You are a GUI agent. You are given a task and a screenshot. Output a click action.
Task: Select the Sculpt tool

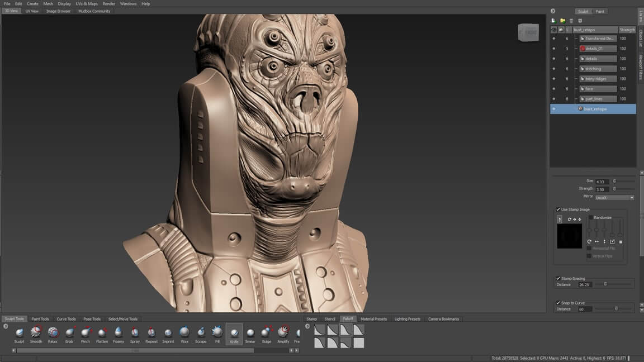19,333
